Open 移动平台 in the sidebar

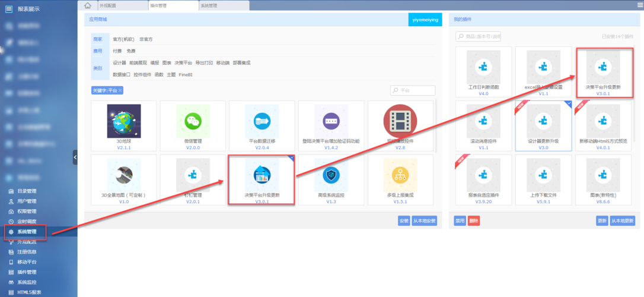coord(27,262)
